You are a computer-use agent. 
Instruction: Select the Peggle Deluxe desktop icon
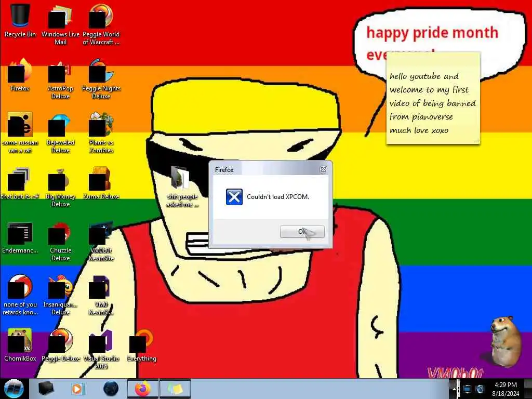(60, 345)
